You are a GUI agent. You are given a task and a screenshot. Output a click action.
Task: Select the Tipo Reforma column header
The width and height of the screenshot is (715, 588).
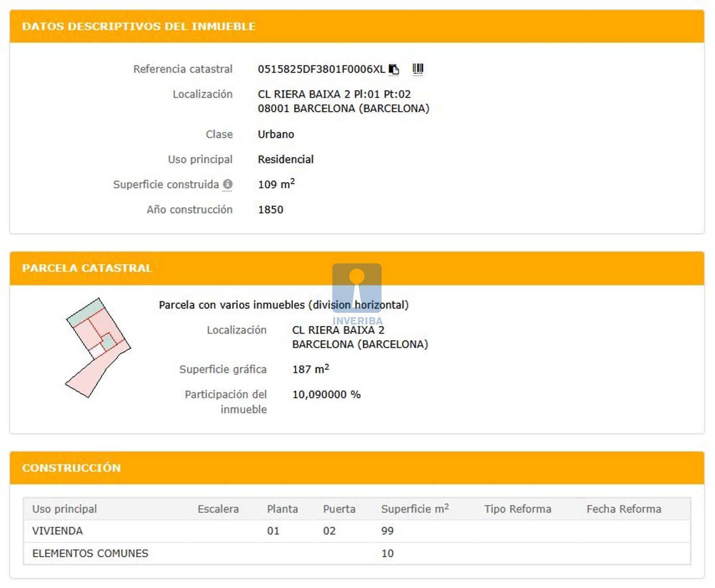tap(517, 509)
